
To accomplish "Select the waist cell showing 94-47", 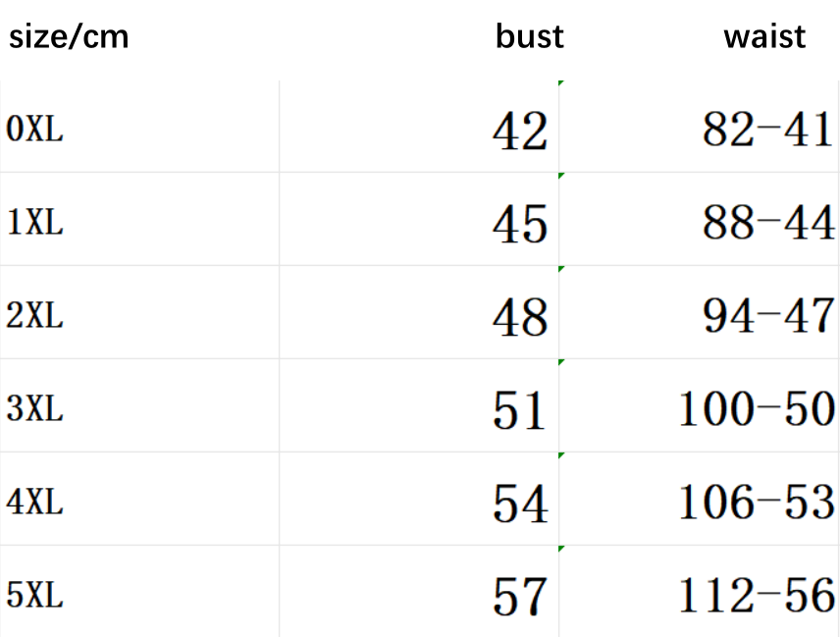I will click(767, 316).
